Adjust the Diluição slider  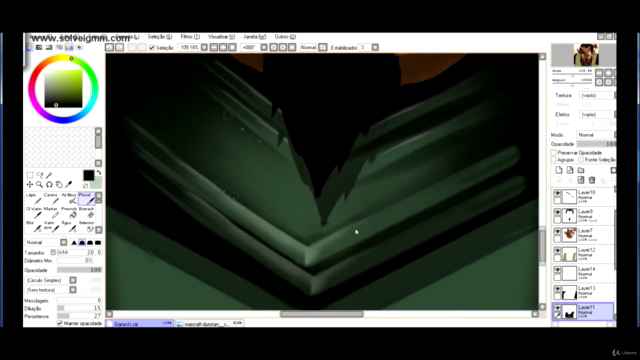(x=80, y=309)
